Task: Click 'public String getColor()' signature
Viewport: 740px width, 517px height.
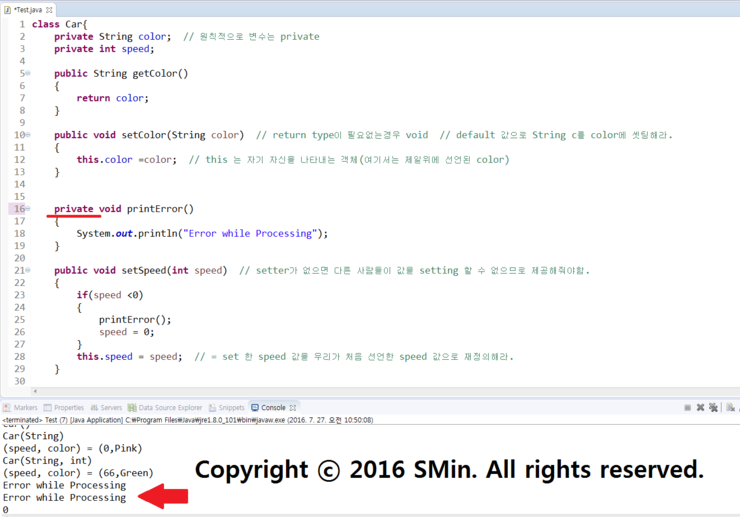Action: [x=121, y=73]
